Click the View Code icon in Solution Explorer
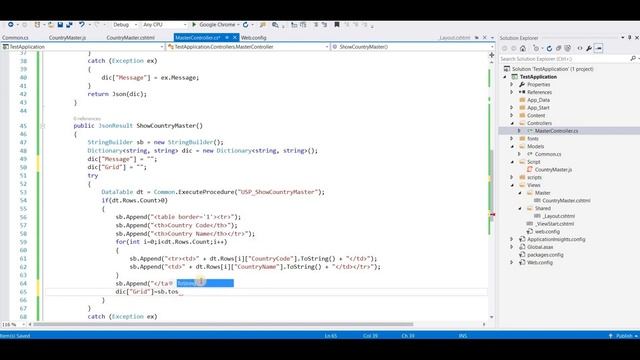The height and width of the screenshot is (360, 640). click(580, 48)
